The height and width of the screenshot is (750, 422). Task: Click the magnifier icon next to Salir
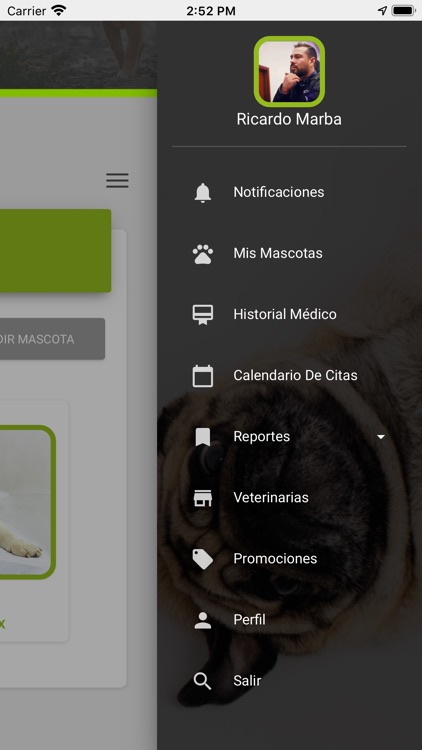(203, 682)
